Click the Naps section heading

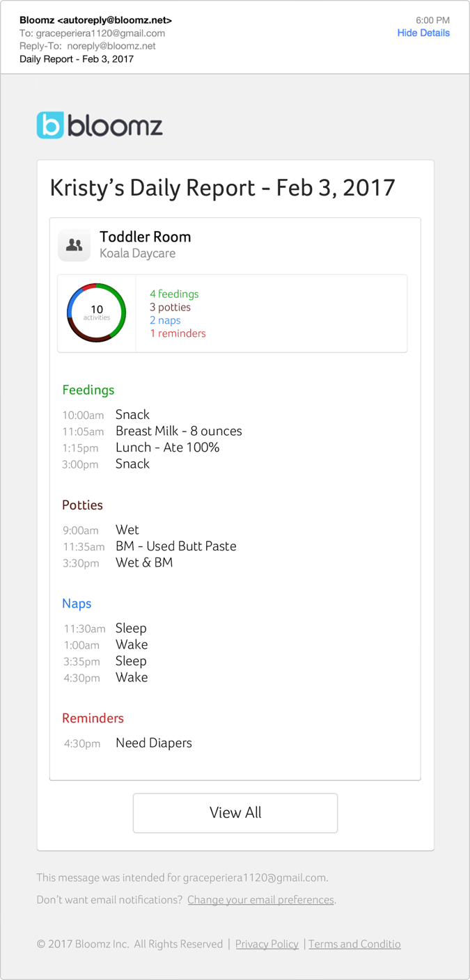(x=77, y=603)
